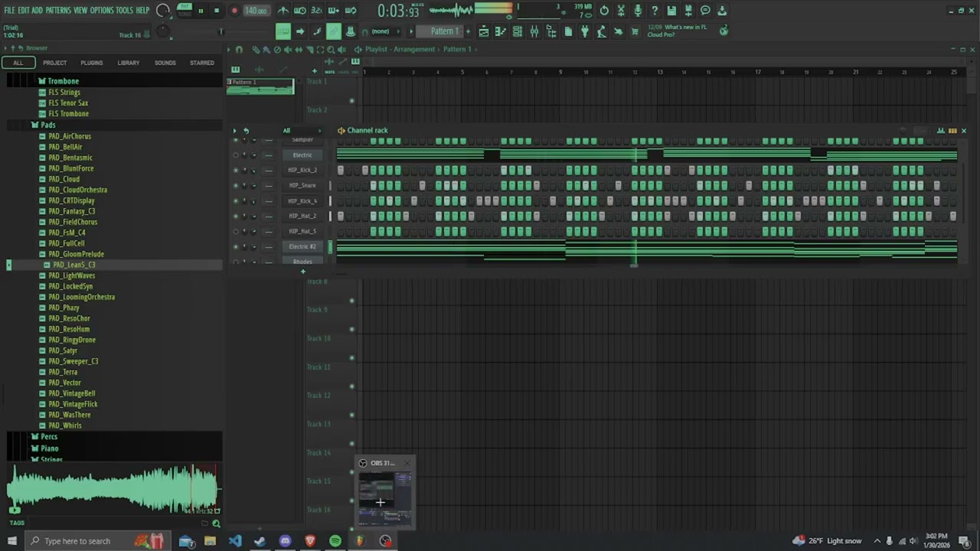Select PAD_Lean5_C3 sample in browser
The width and height of the screenshot is (980, 551).
[x=74, y=265]
